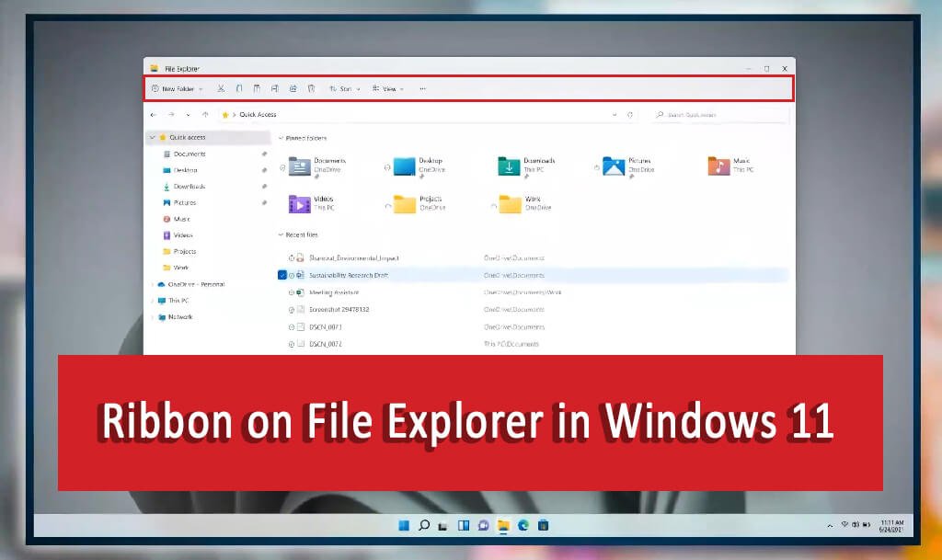Delete the selected file with the trash icon
This screenshot has height=560, width=942.
311,88
